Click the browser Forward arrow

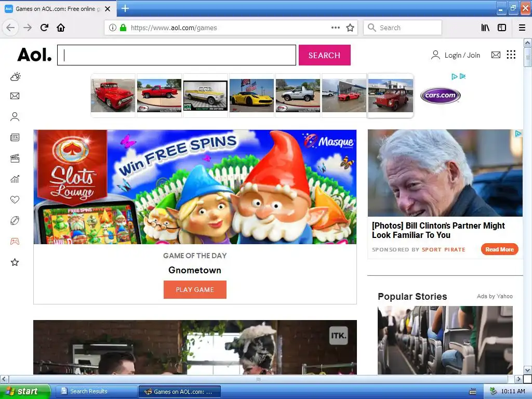click(x=28, y=28)
